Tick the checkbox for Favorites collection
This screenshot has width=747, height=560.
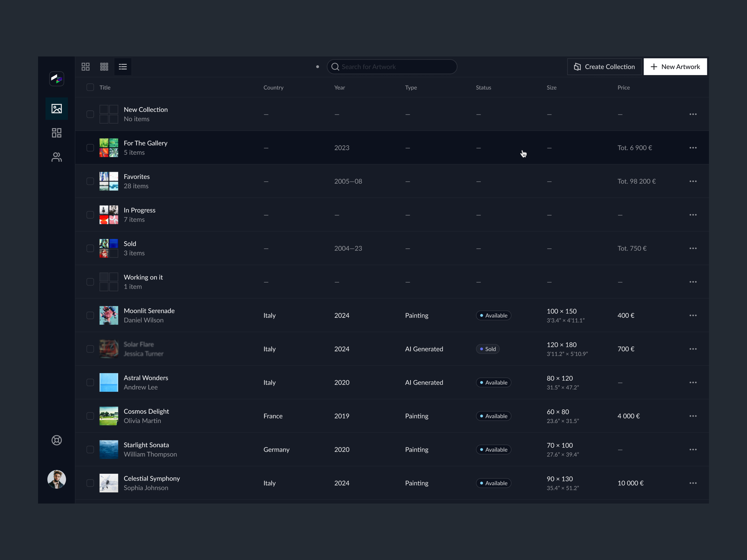coord(90,181)
